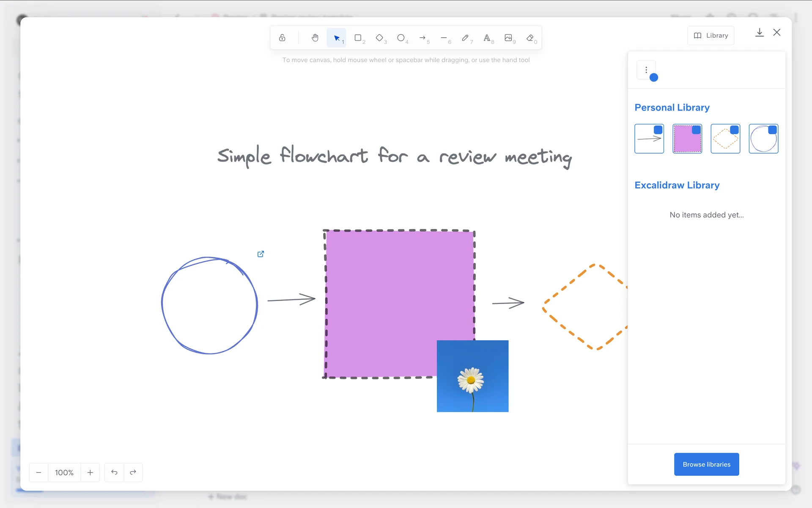This screenshot has height=508, width=812.
Task: Check the arrow library item checkbox
Action: 658,130
